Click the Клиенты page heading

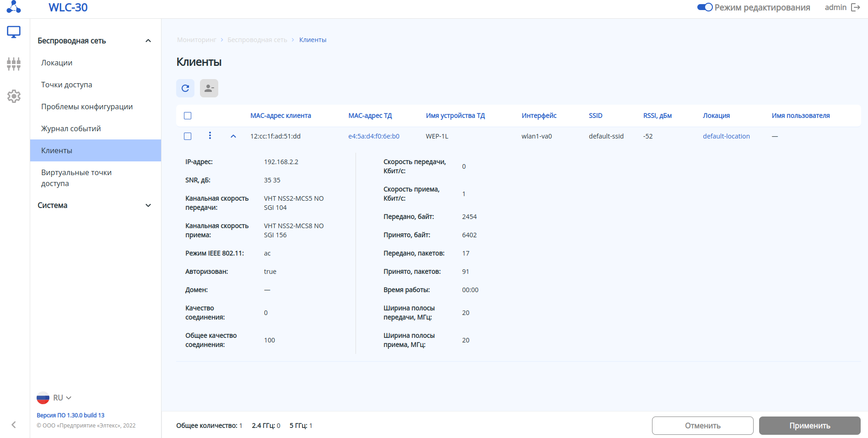coord(199,62)
